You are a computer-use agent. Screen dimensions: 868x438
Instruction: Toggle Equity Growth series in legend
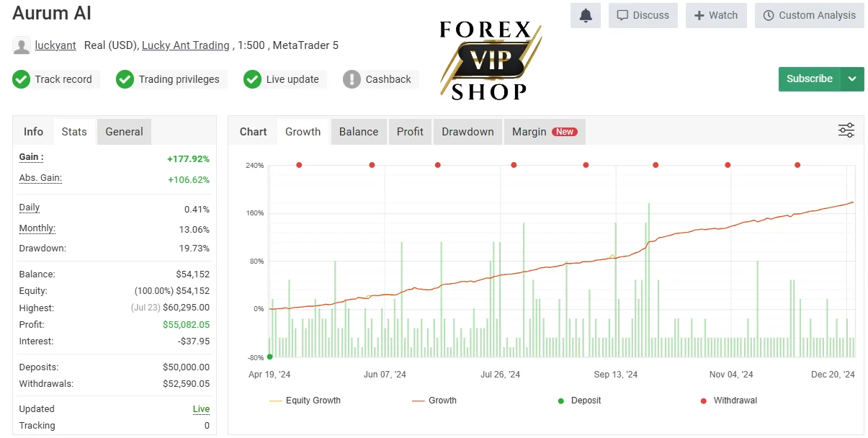[305, 401]
